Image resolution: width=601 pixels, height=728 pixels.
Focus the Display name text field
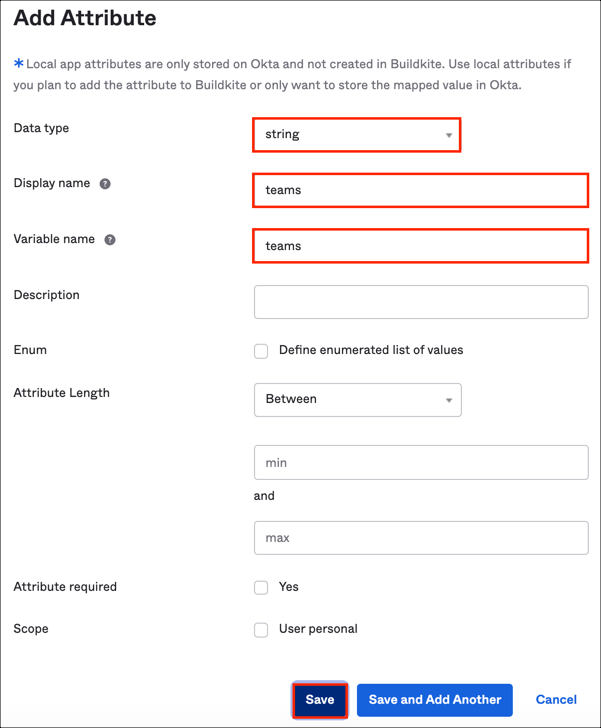[x=420, y=190]
